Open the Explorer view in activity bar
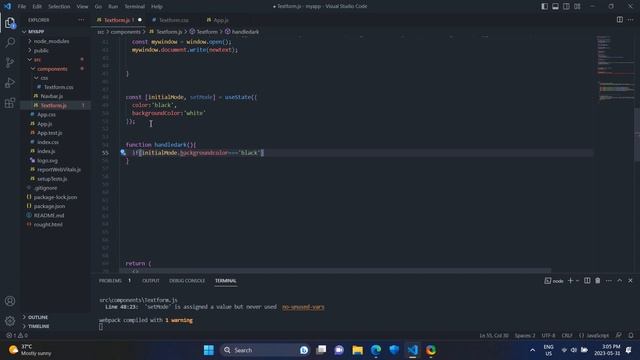Image resolution: width=640 pixels, height=360 pixels. pyautogui.click(x=10, y=23)
